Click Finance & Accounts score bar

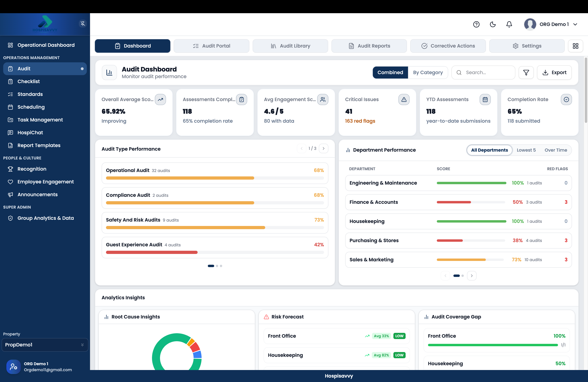[471, 202]
